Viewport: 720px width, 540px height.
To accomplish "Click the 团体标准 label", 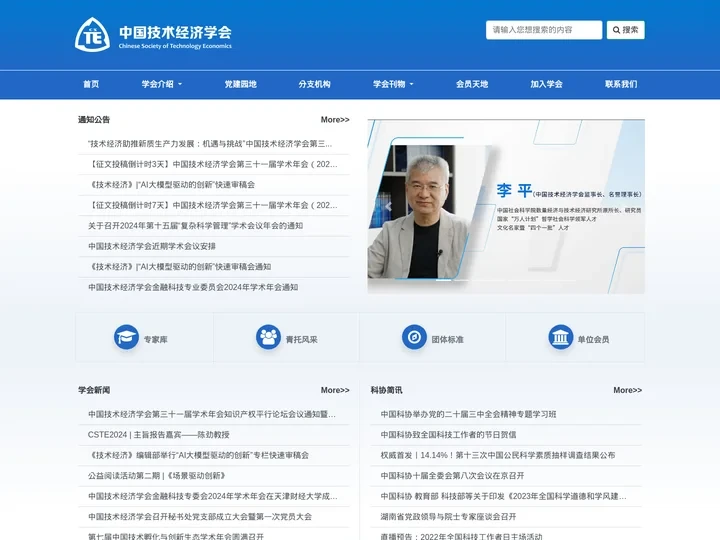I will [x=448, y=339].
